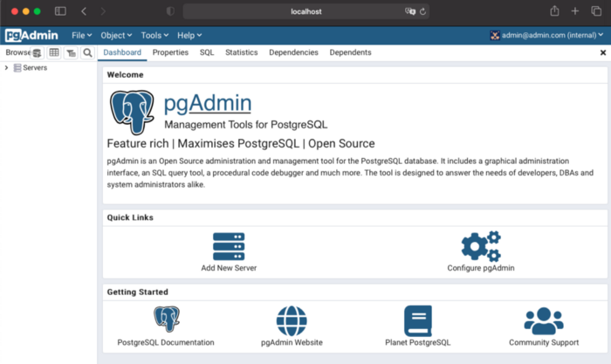Click the privacy shield icon in Safari toolbar

170,11
